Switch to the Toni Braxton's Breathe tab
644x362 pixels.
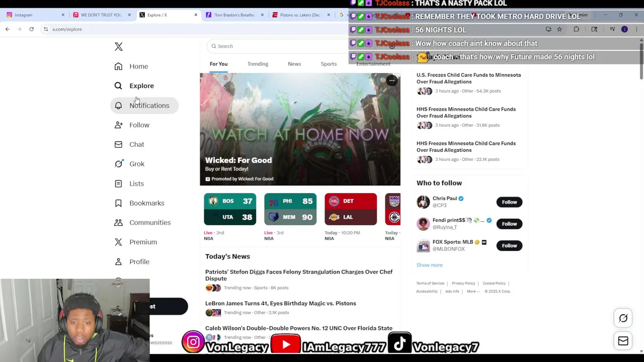[234, 15]
